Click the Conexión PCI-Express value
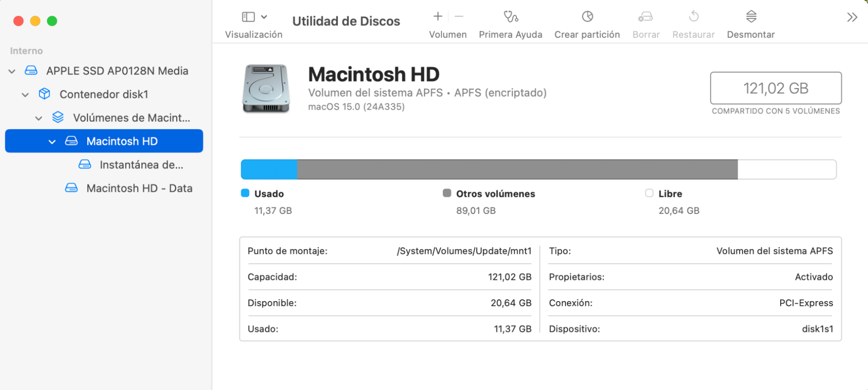Screen dimensions: 868x390 [806, 303]
